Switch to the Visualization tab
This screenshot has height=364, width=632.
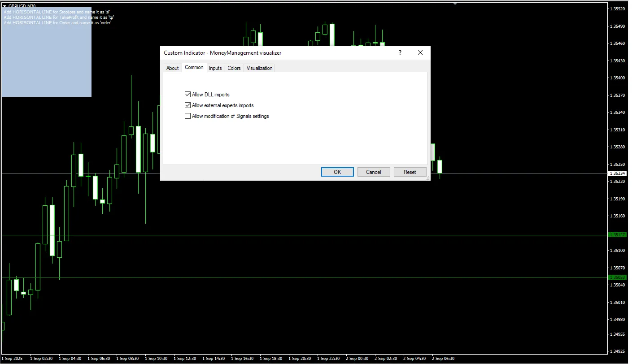(x=259, y=68)
